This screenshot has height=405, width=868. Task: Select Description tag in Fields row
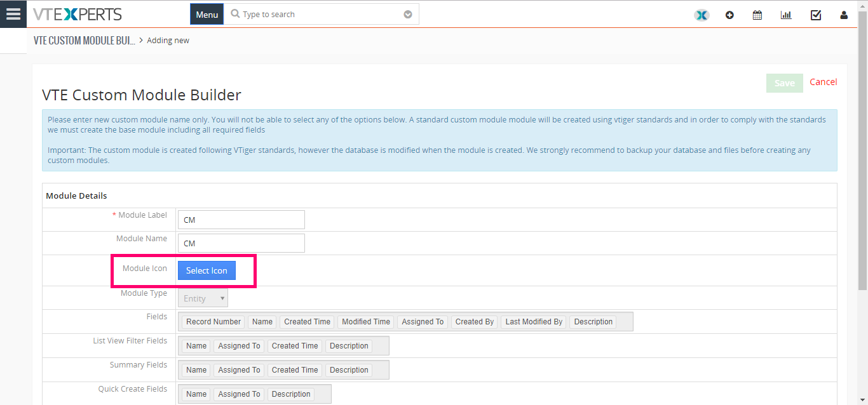pyautogui.click(x=593, y=322)
